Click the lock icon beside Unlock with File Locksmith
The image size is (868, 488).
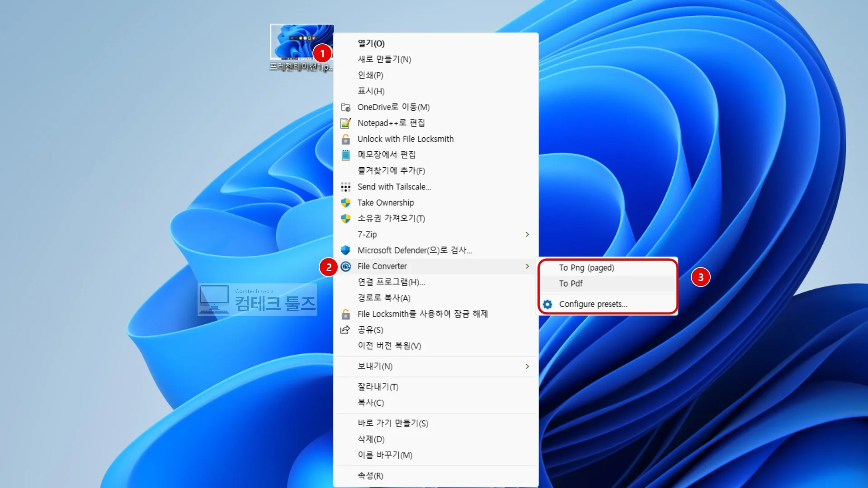(x=345, y=139)
